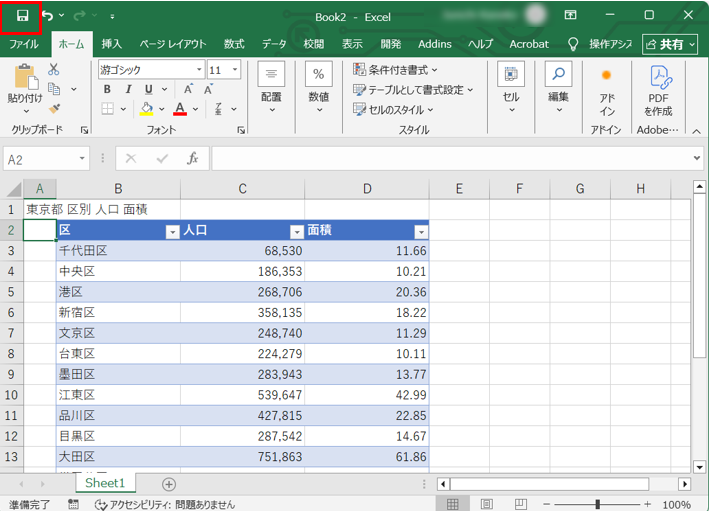
Task: Open テーブルとして書式設定 menu
Action: pos(413,90)
